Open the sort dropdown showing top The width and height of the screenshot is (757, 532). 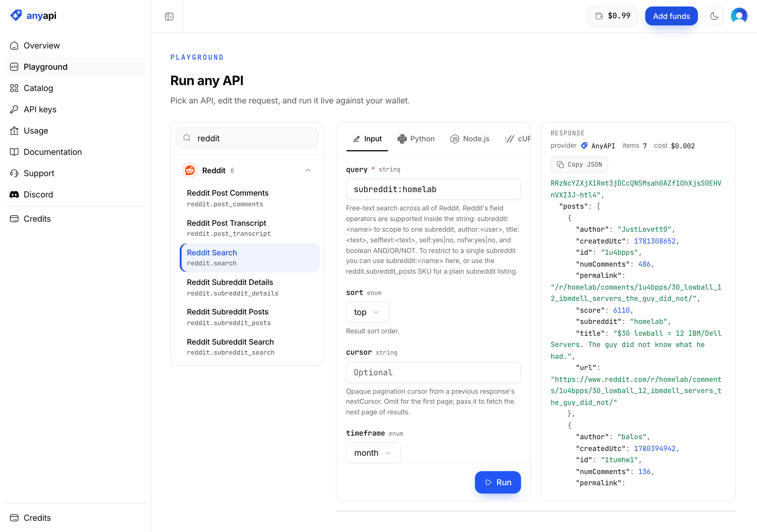(367, 312)
